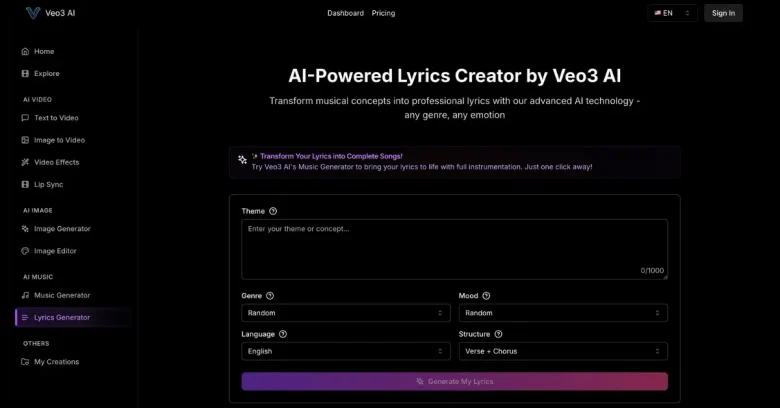Click the Sign In button
The width and height of the screenshot is (780, 408).
723,13
